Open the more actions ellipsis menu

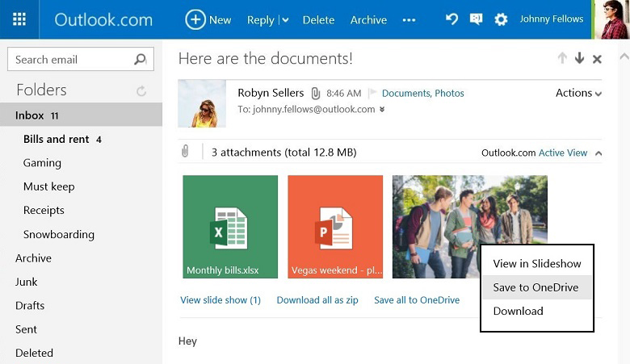click(409, 20)
